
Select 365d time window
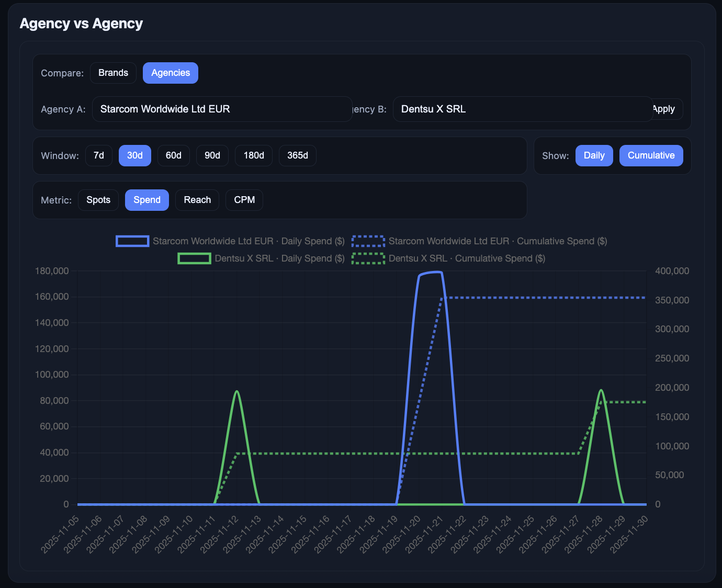(297, 155)
